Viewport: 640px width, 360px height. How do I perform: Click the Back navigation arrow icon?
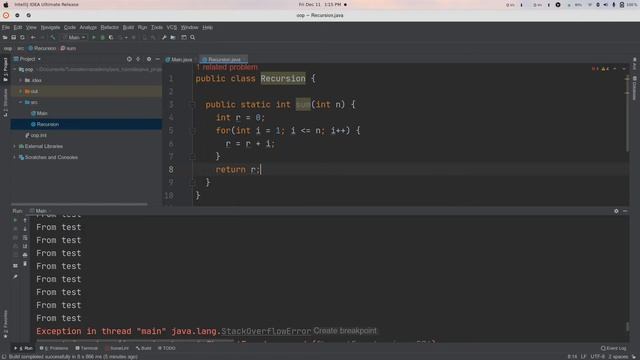click(x=33, y=38)
